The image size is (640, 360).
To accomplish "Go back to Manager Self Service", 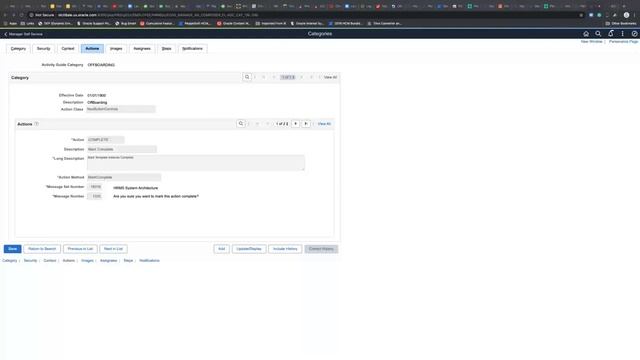I will click(23, 34).
